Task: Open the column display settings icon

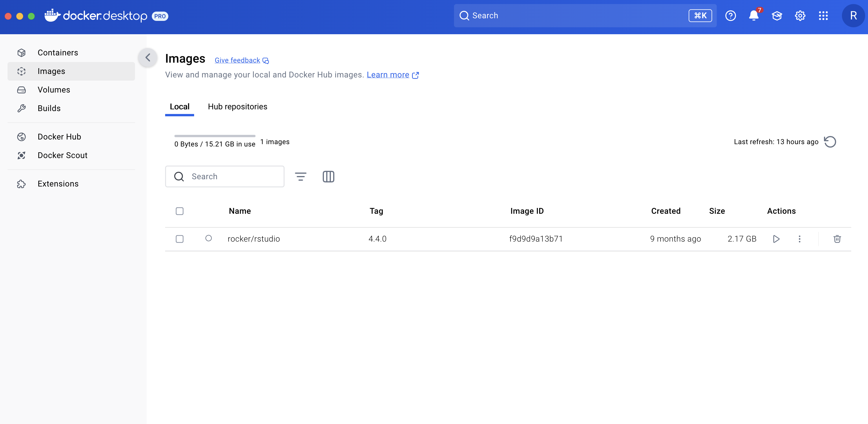Action: coord(328,176)
